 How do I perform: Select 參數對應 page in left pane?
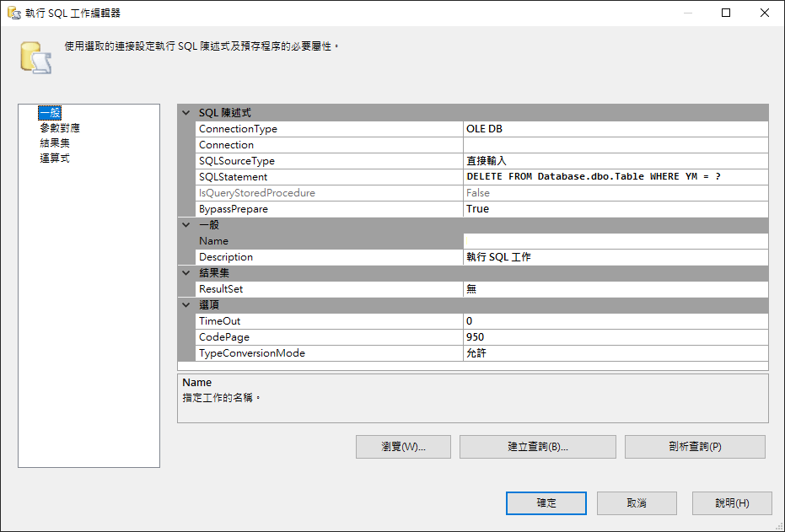(x=60, y=128)
